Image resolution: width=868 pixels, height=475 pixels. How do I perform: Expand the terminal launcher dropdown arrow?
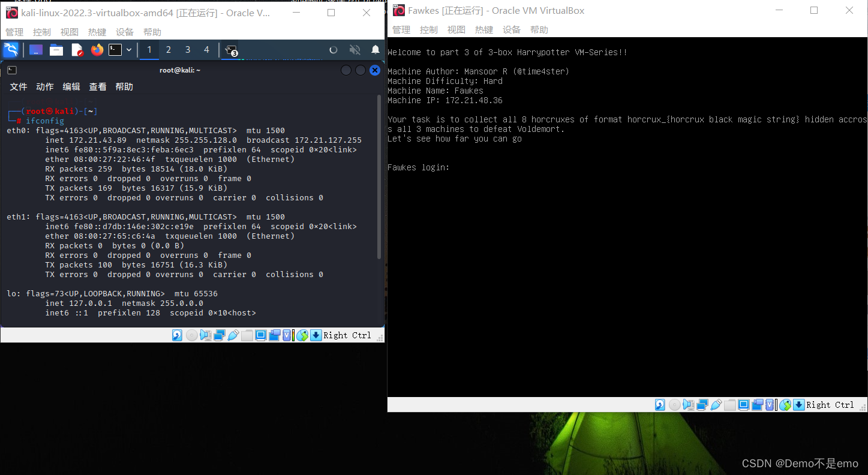[x=129, y=50]
